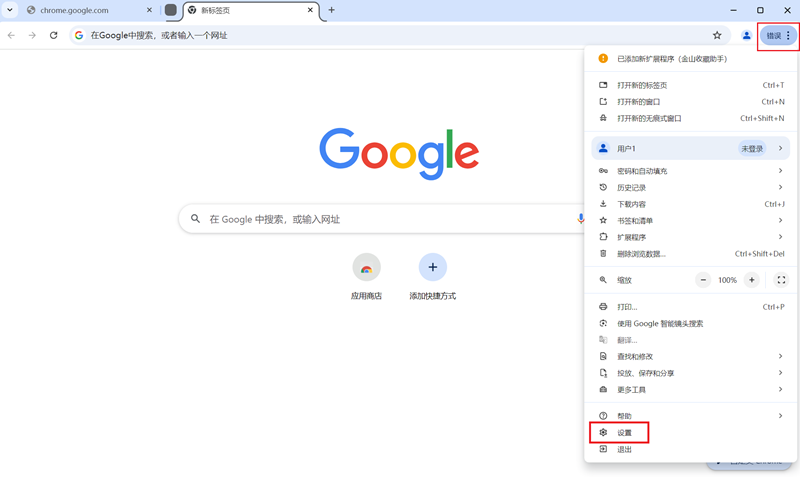This screenshot has width=800, height=477.
Task: Choose 打印 menu item
Action: tap(691, 307)
